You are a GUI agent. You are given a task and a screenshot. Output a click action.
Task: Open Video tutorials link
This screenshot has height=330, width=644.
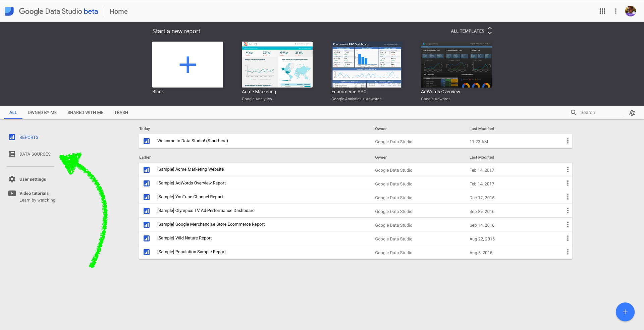coord(34,194)
